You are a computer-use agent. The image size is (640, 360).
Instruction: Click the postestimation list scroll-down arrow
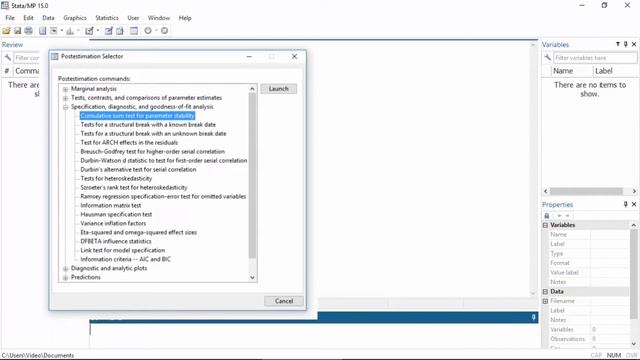252,278
